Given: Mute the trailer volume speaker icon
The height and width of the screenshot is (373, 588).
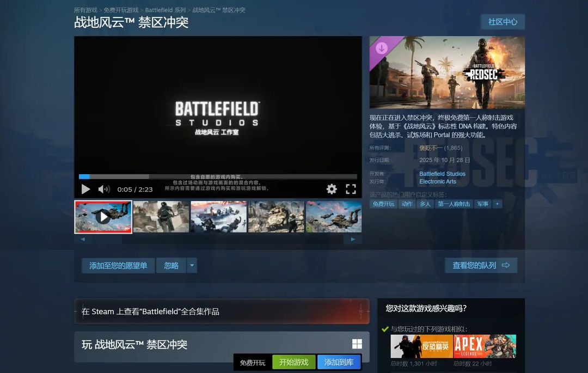Looking at the screenshot, I should [103, 189].
